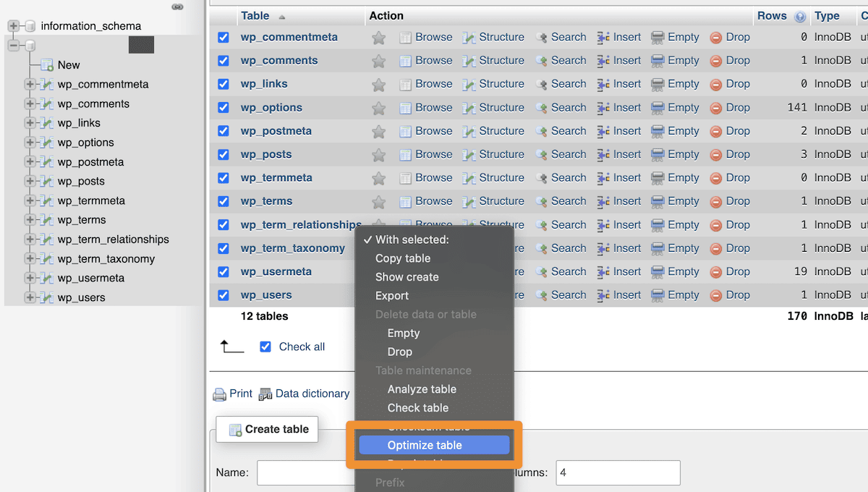Click the Rows help question-mark icon
Viewport: 868px width, 492px height.
[x=800, y=16]
